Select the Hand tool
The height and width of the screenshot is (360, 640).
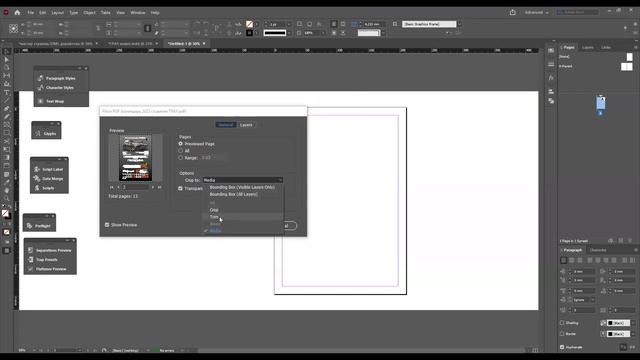tap(7, 190)
